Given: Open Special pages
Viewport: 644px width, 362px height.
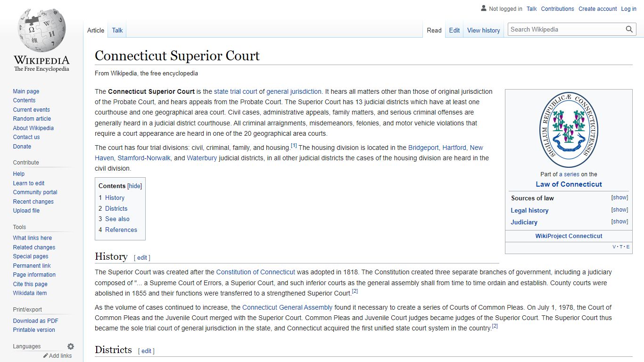Looking at the screenshot, I should tap(31, 256).
